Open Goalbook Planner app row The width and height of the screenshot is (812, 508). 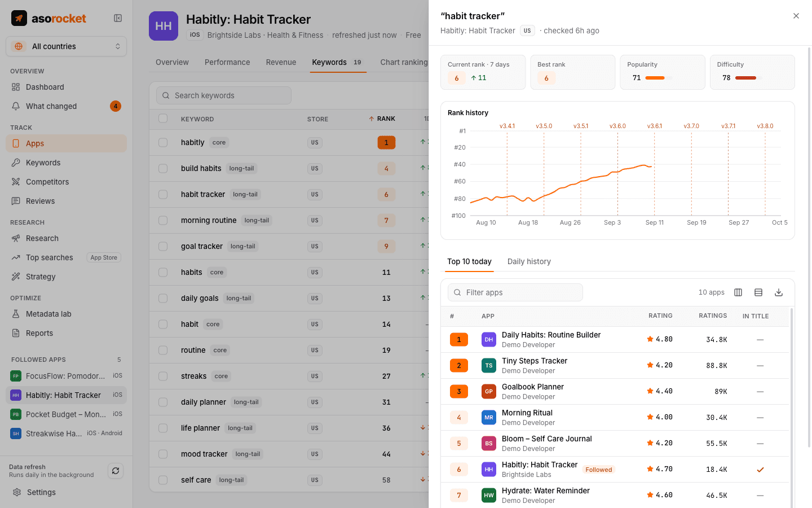(x=615, y=392)
